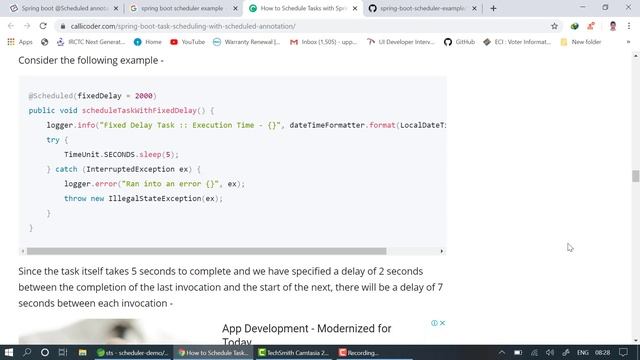Switch to TechSmith Camtasia taskbar window
This screenshot has height=360, width=640.
[294, 352]
